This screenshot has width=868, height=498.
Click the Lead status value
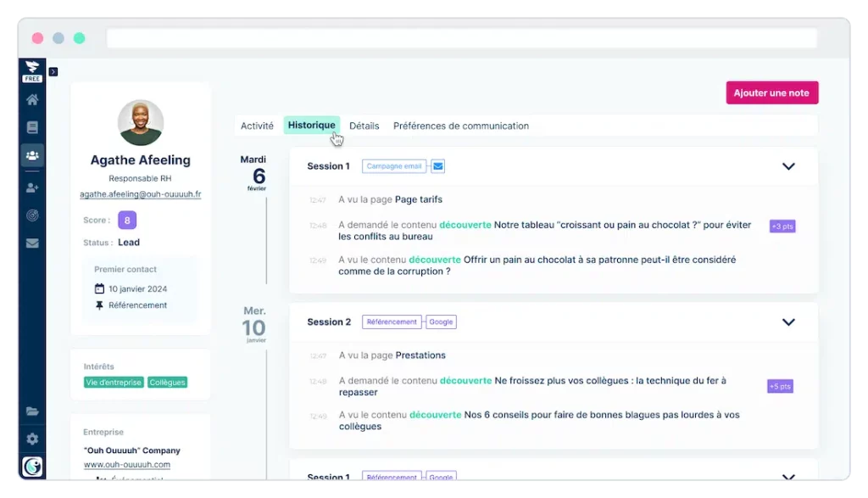coord(129,242)
